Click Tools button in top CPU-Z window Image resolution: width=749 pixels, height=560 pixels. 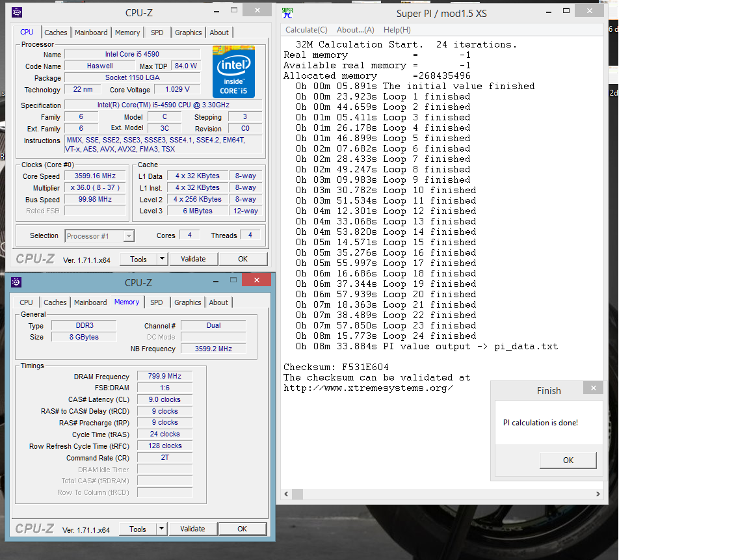point(138,259)
